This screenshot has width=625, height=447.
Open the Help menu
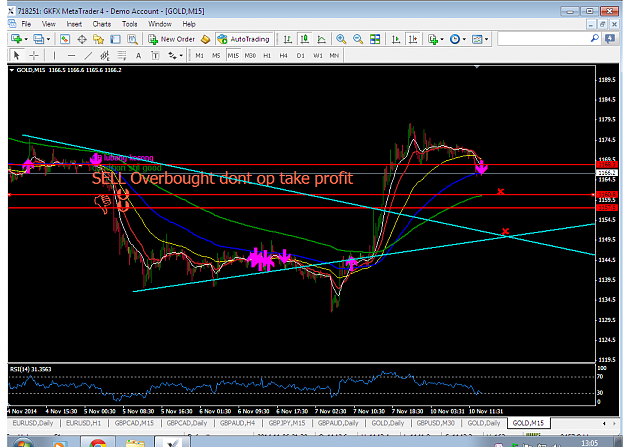189,24
